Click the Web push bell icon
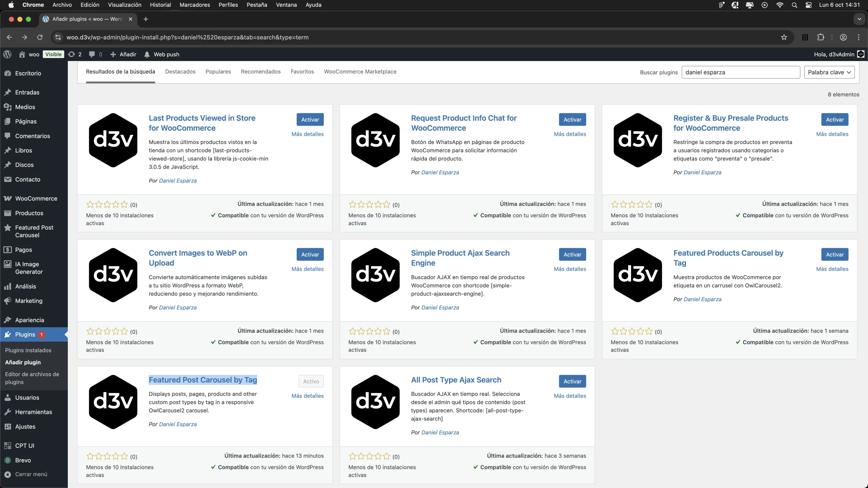This screenshot has height=488, width=868. pyautogui.click(x=146, y=54)
